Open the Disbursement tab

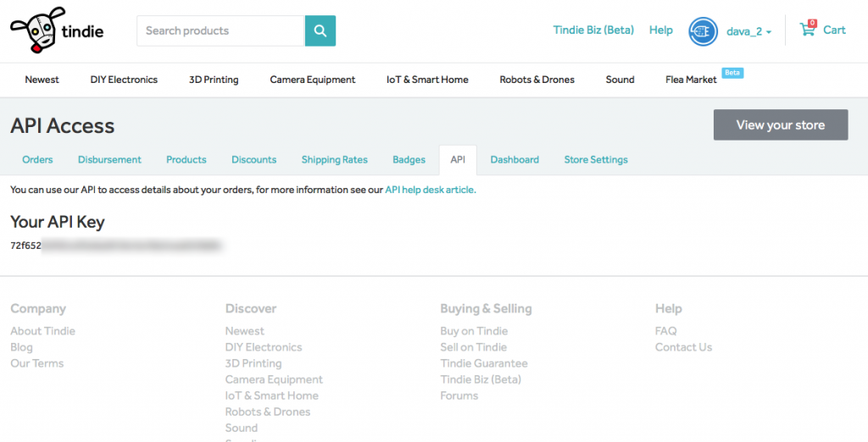(109, 159)
